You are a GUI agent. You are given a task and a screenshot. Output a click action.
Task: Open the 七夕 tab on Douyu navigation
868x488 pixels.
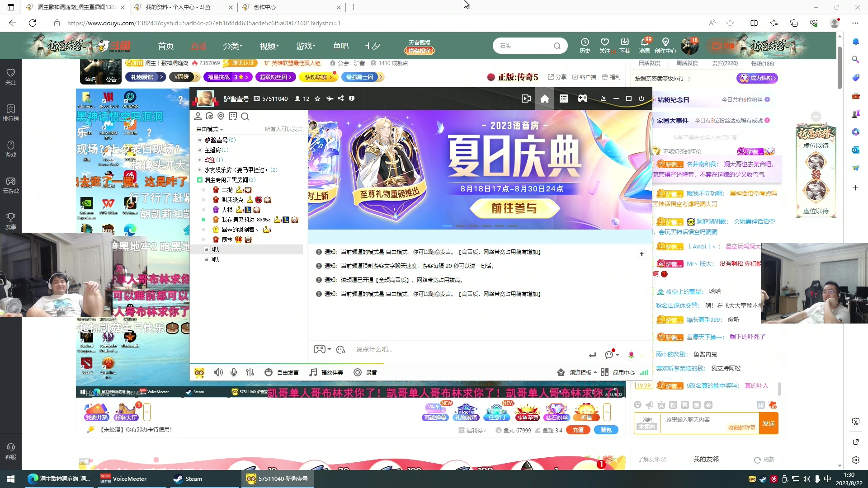[373, 46]
